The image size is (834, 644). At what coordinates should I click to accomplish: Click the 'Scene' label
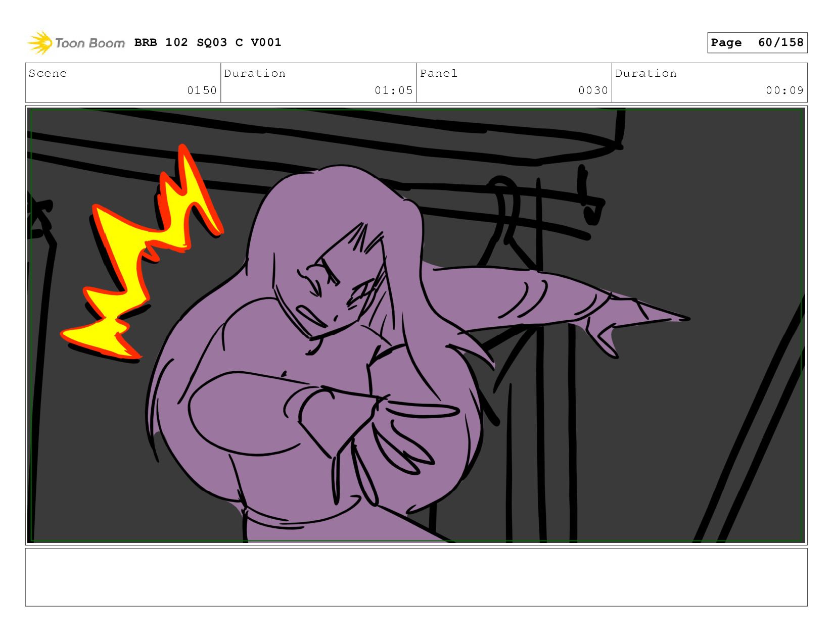coord(48,73)
